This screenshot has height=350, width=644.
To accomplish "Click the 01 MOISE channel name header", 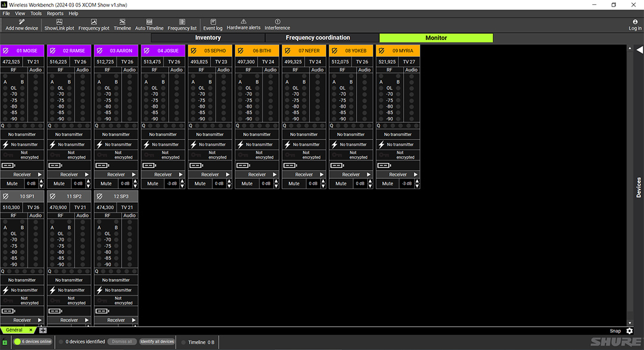I will click(27, 51).
